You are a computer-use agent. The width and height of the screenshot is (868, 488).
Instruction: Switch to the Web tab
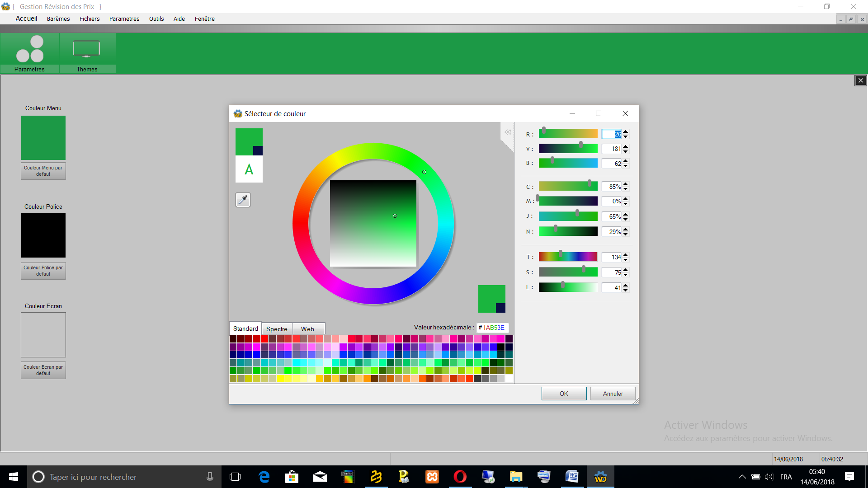[307, 329]
